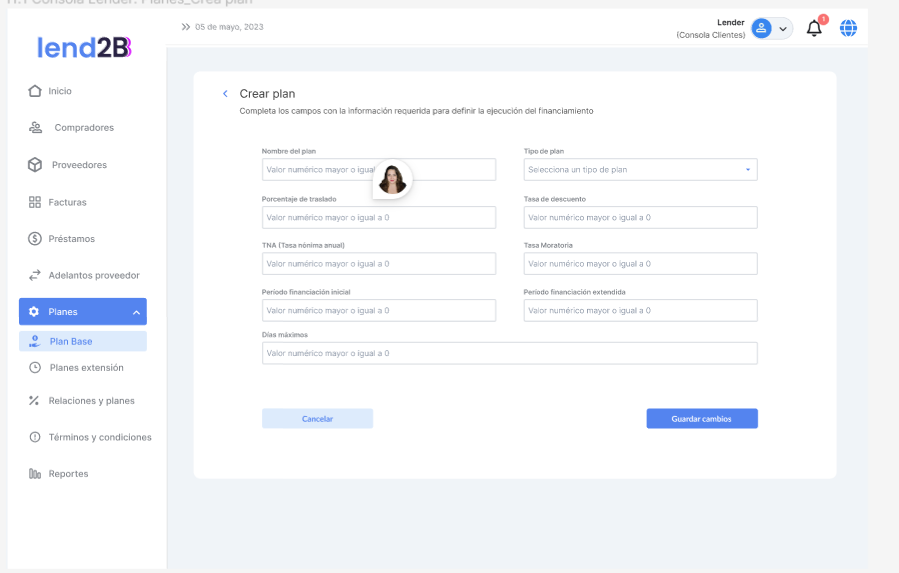
Task: Open the Lender user account dropdown
Action: click(771, 29)
